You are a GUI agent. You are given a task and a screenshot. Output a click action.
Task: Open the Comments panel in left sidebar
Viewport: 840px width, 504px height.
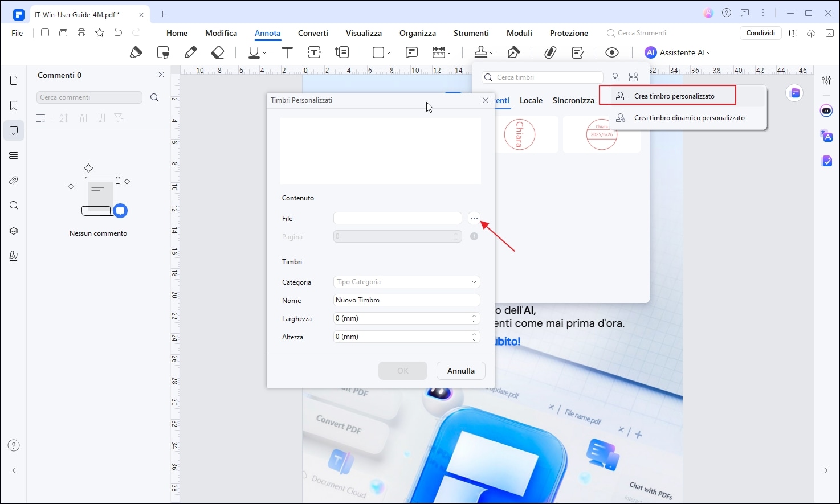pos(14,130)
